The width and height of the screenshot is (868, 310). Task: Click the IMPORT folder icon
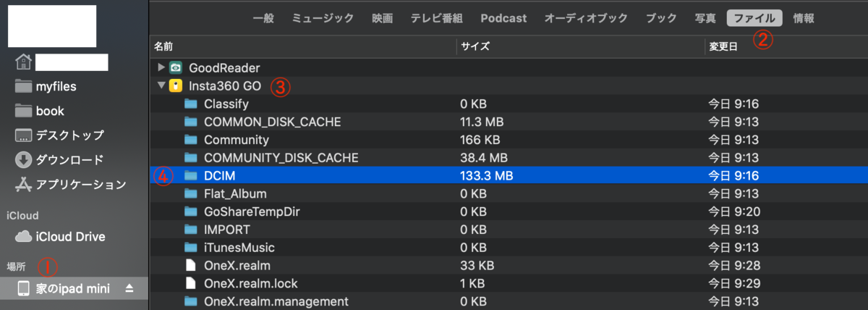pos(191,229)
